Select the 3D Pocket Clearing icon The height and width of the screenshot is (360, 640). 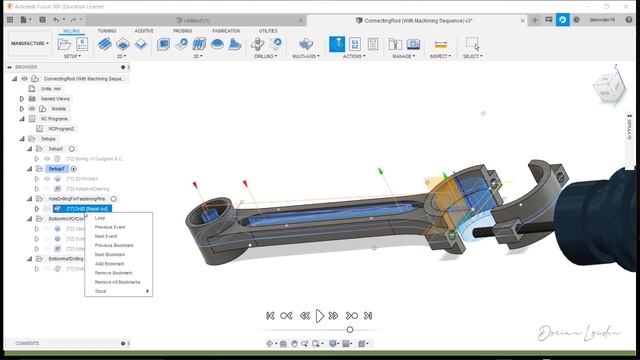click(181, 44)
